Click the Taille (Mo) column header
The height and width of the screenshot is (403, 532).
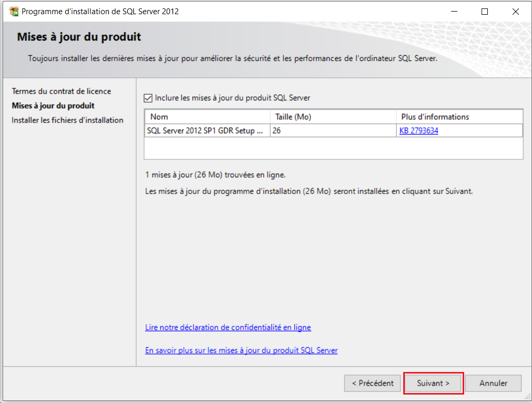click(333, 117)
